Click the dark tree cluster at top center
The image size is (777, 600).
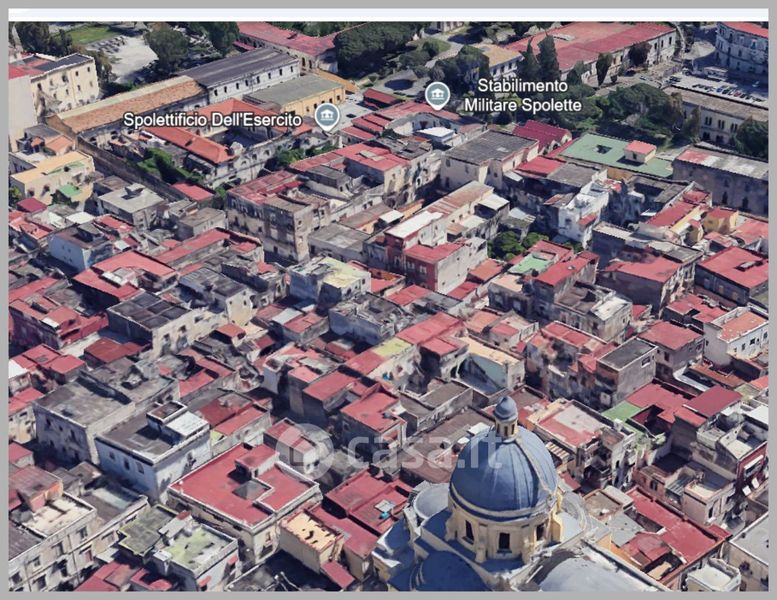pyautogui.click(x=370, y=45)
